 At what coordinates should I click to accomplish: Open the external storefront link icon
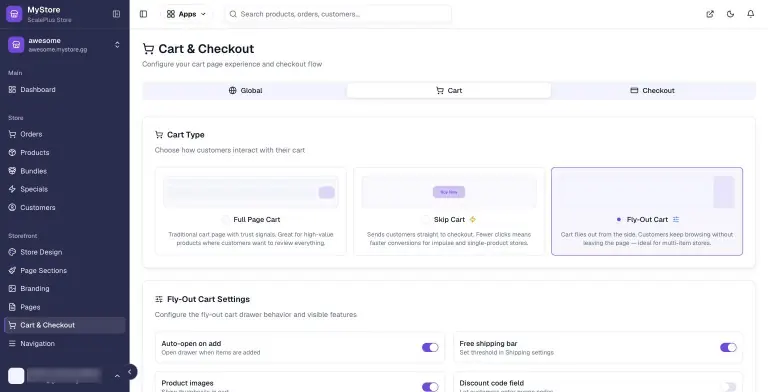pyautogui.click(x=710, y=14)
